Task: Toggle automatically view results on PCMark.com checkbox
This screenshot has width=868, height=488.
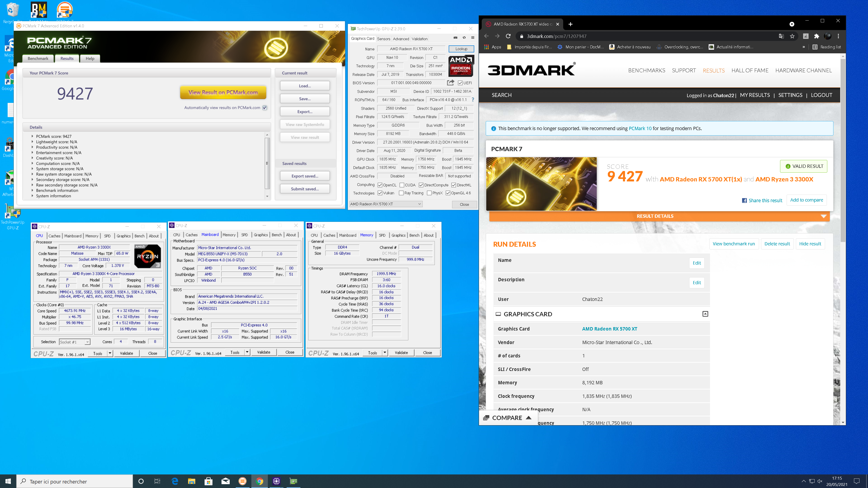Action: click(265, 108)
